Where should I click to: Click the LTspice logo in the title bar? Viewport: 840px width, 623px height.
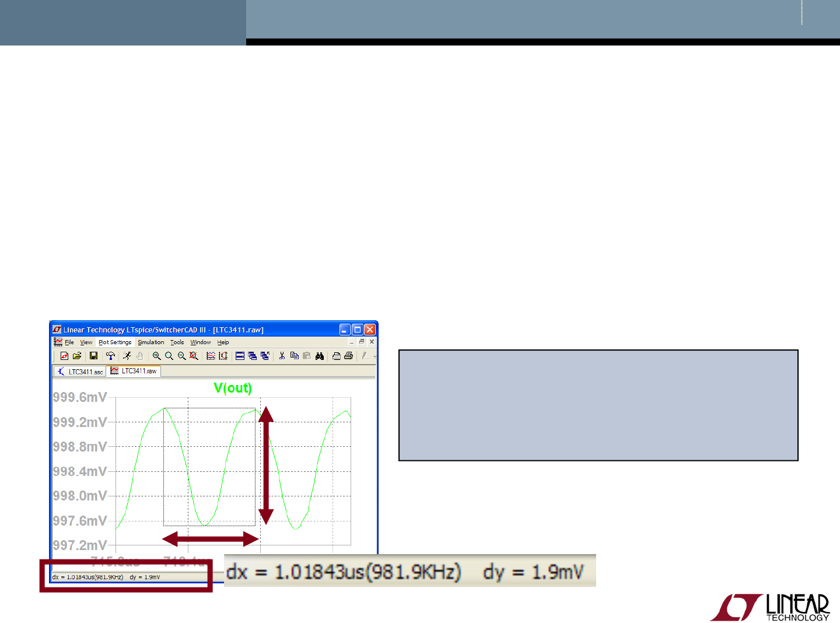click(x=57, y=330)
